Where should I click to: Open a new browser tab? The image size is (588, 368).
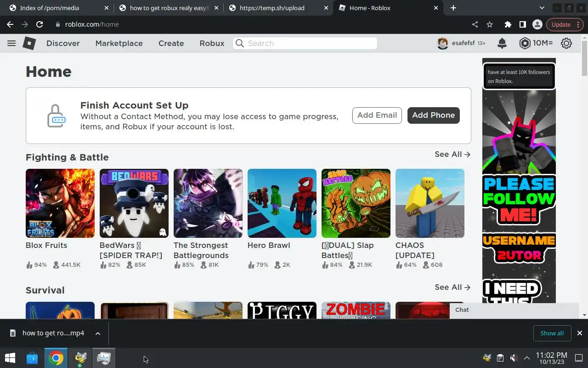pyautogui.click(x=453, y=8)
